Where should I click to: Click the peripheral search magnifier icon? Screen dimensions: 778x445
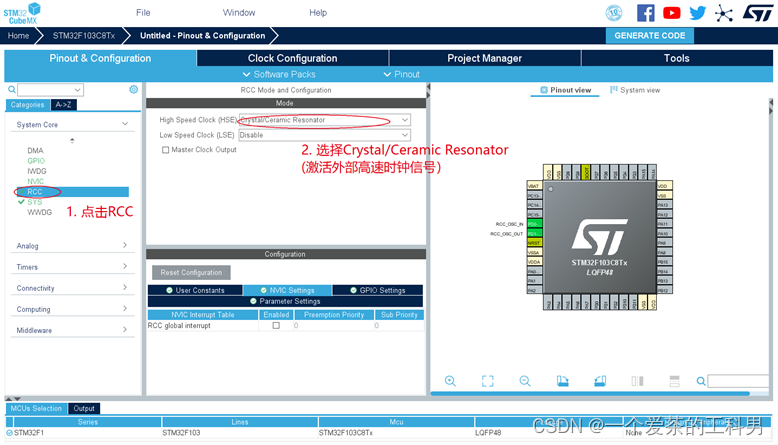pos(11,90)
